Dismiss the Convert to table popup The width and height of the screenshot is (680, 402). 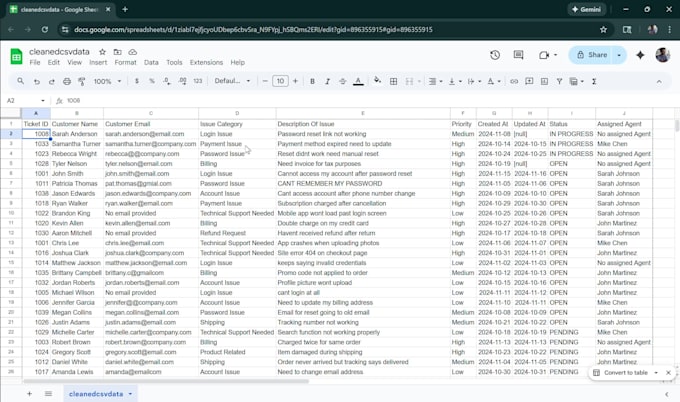tap(668, 373)
